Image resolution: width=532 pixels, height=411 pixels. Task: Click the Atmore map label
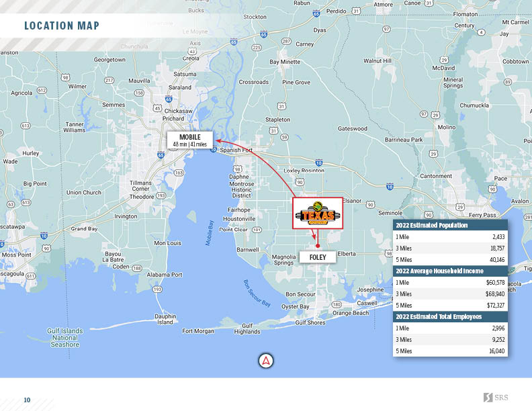[384, 5]
